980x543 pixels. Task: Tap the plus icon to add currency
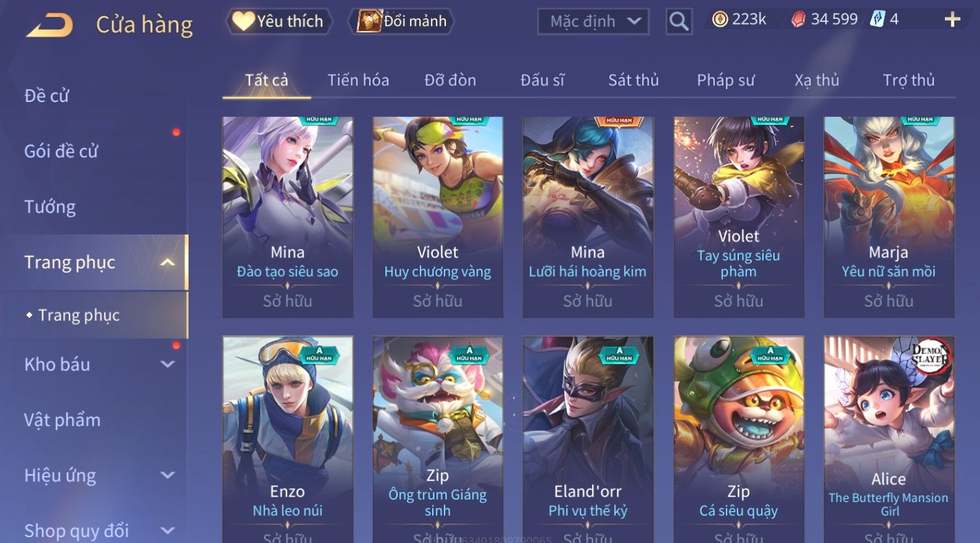coord(952,19)
